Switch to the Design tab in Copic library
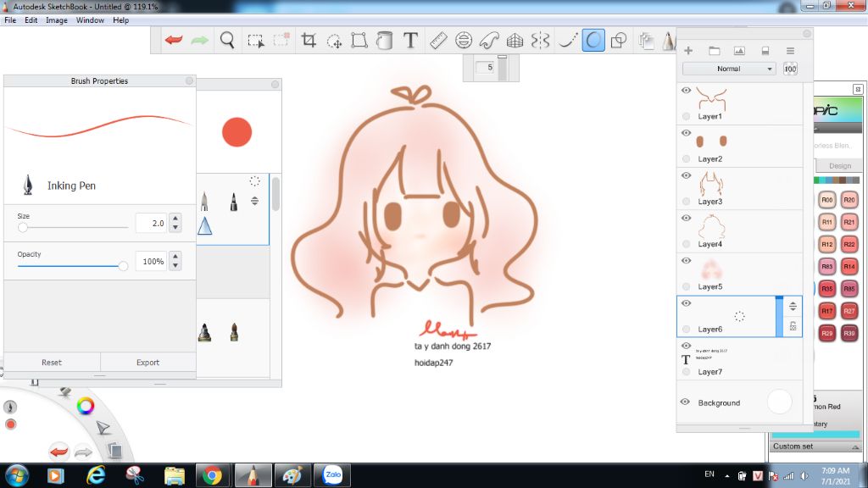868x488 pixels. coord(840,165)
